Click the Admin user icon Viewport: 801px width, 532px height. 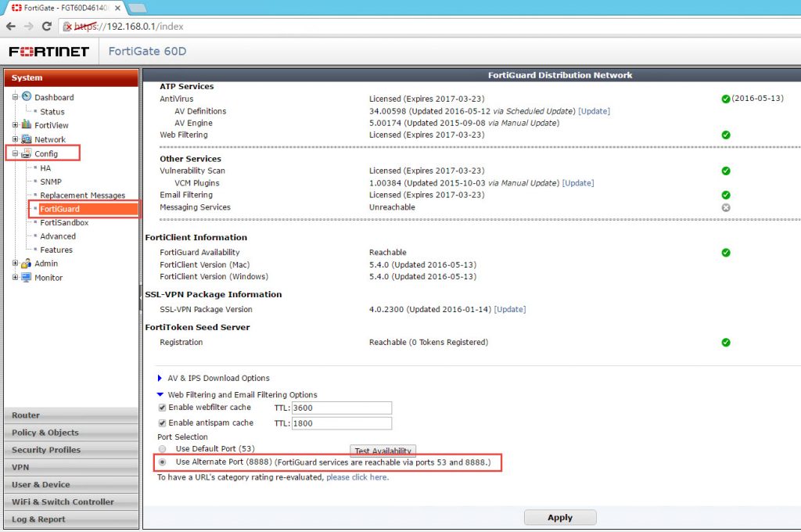(x=26, y=264)
